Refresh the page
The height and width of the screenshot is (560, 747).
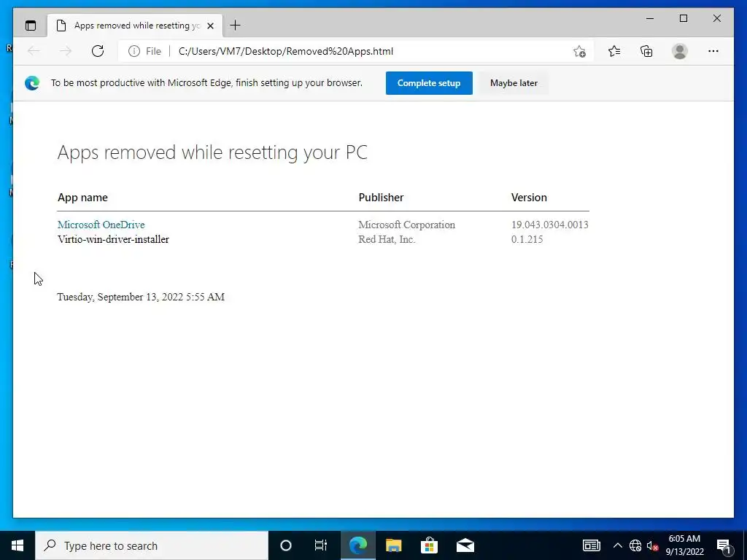click(98, 51)
